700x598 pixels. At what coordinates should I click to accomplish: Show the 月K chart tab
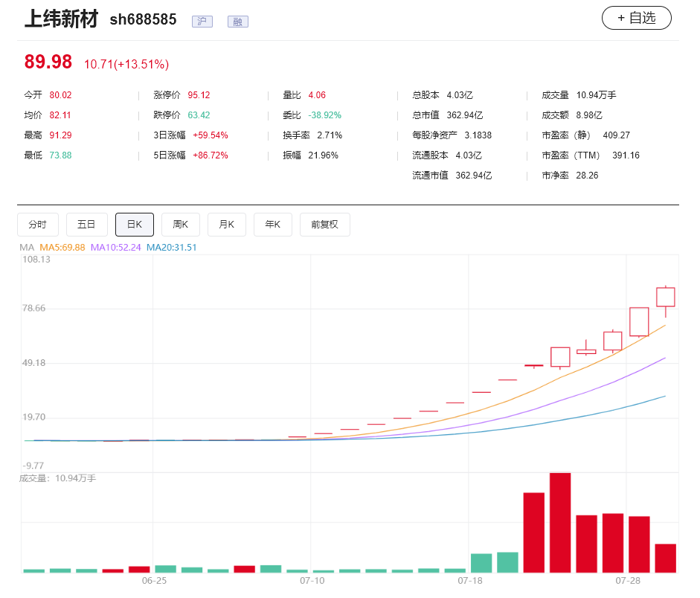[227, 225]
